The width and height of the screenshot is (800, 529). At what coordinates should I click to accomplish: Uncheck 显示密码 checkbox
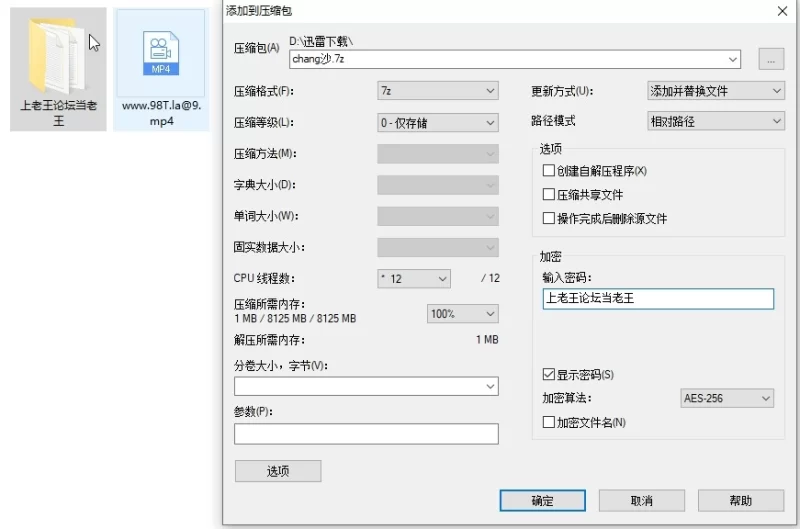(548, 374)
